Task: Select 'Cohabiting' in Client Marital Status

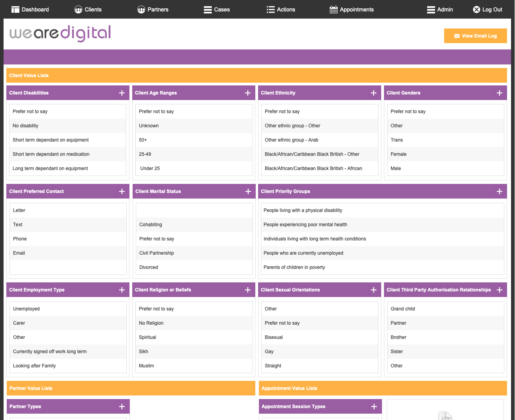Action: [194, 225]
